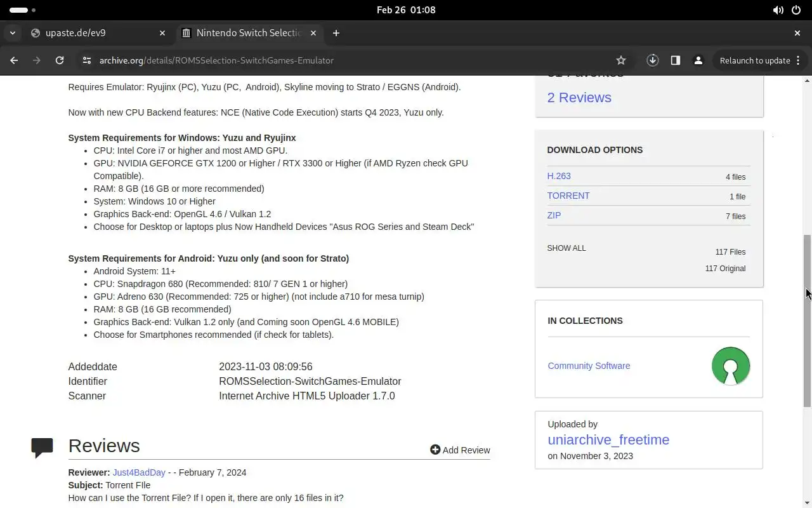The height and width of the screenshot is (508, 812).
Task: Click the page vertical scrollbar thumb
Action: coord(807,321)
